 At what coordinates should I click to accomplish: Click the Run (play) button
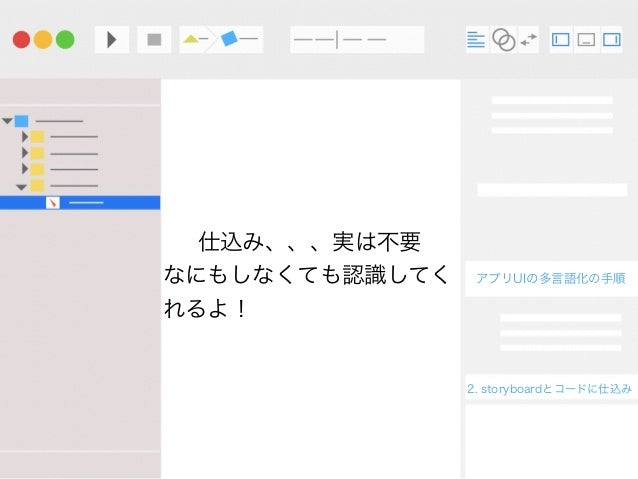[112, 40]
